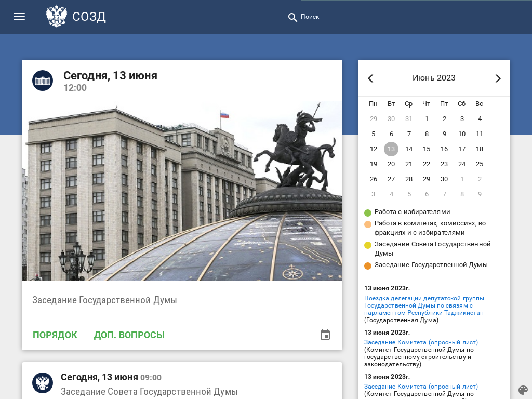Go to previous month in calendar

[x=370, y=78]
